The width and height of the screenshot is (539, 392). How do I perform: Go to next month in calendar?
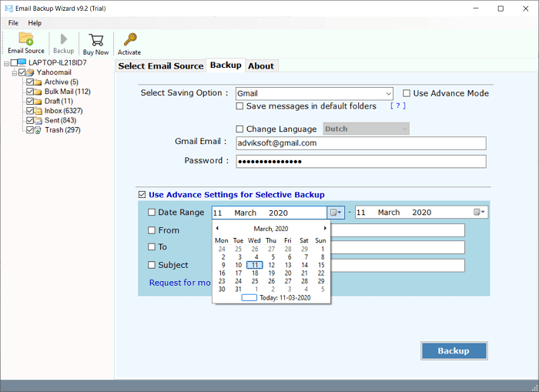325,228
